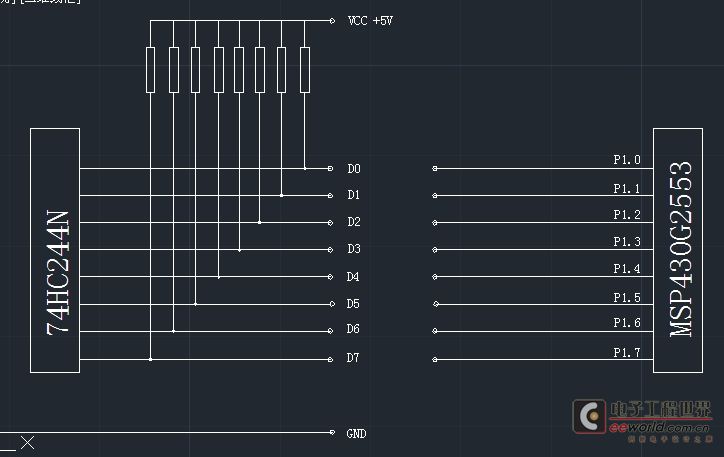Select the 'P1.3' pin label

(x=627, y=241)
